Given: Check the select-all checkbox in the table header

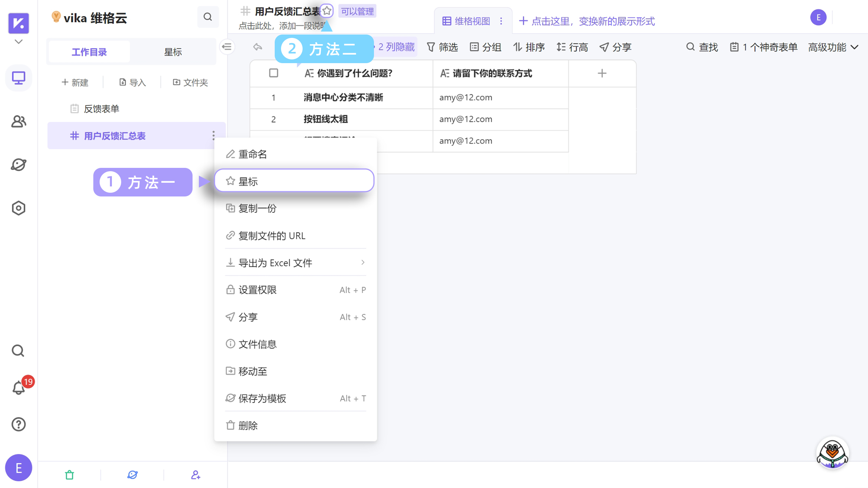Looking at the screenshot, I should 273,73.
